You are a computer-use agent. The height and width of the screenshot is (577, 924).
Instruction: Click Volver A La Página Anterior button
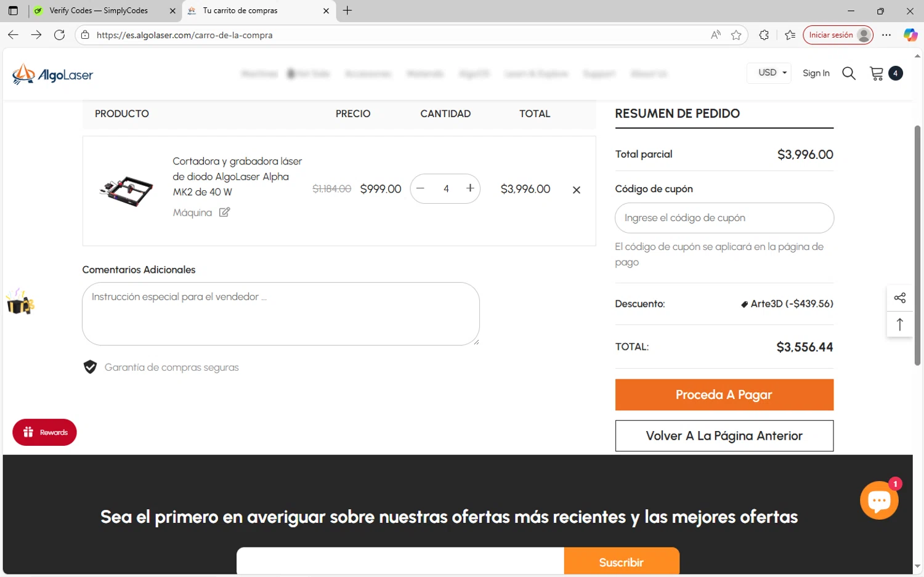pos(724,436)
